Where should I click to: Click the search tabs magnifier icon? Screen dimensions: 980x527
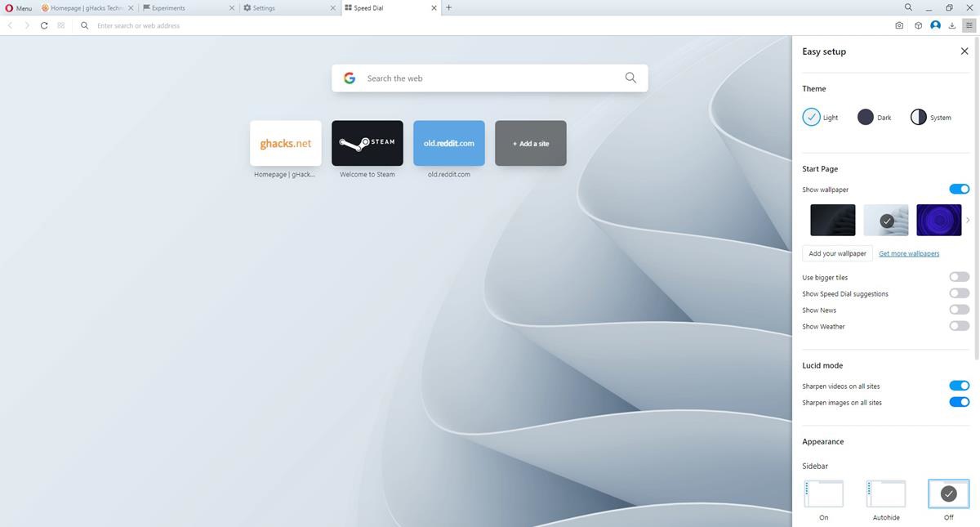908,7
